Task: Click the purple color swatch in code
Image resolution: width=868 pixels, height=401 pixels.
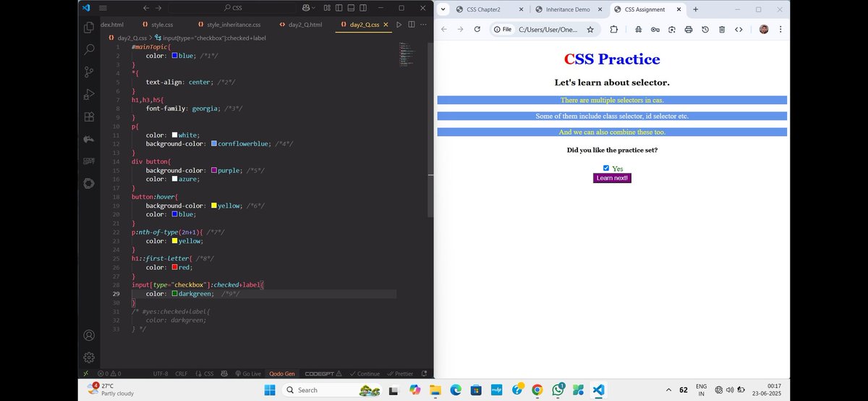Action: click(x=214, y=170)
